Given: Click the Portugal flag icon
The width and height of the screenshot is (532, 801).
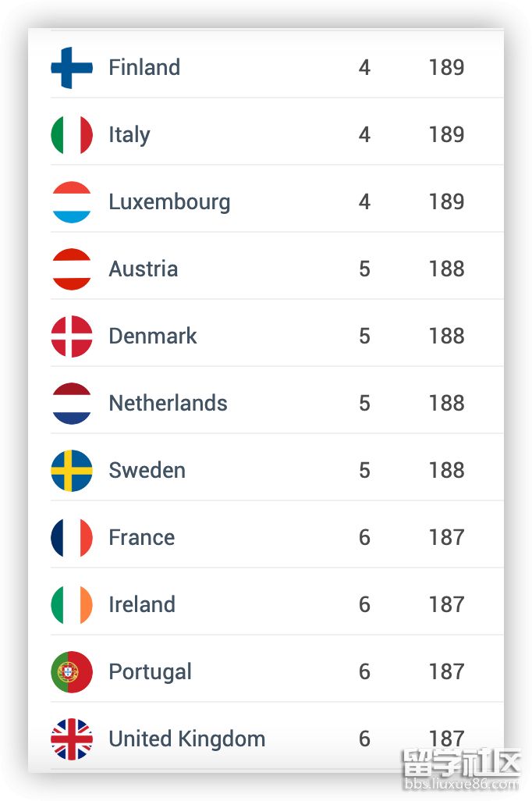Looking at the screenshot, I should point(72,672).
